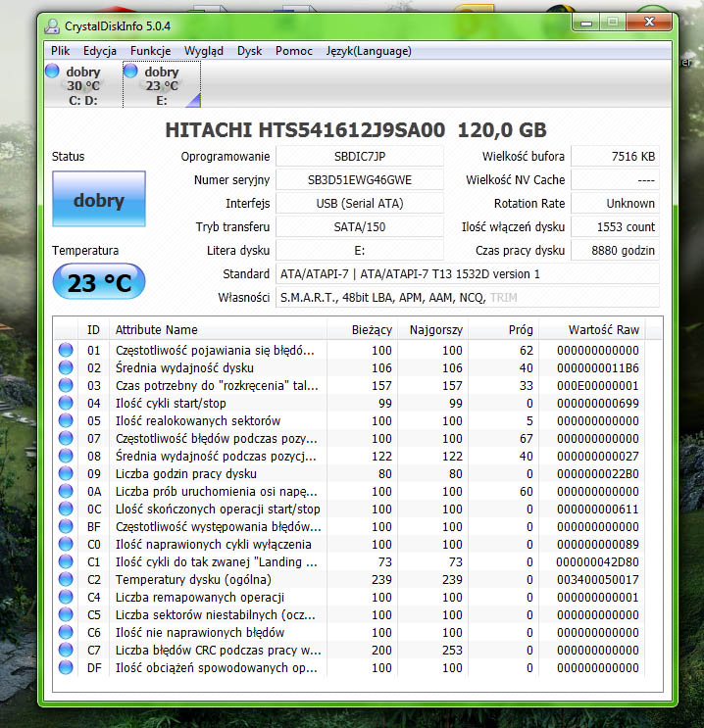Click status orb of attribute 02

tap(66, 367)
